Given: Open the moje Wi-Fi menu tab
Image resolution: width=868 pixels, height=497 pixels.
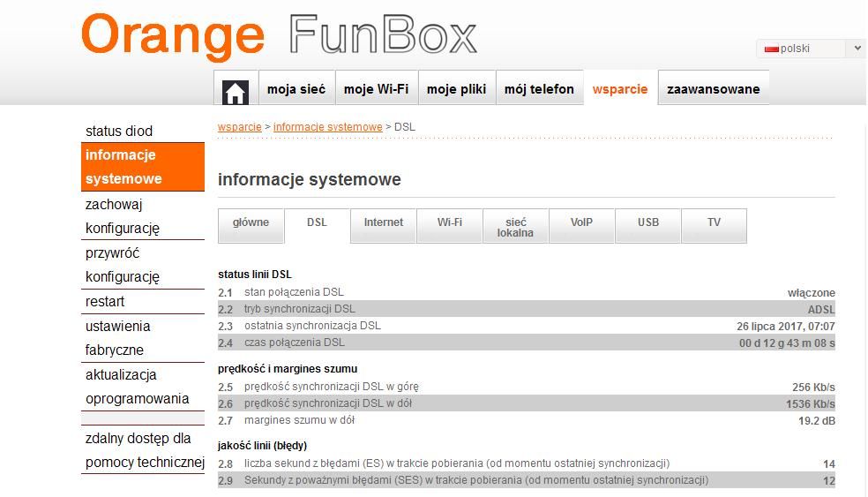Looking at the screenshot, I should coord(377,88).
